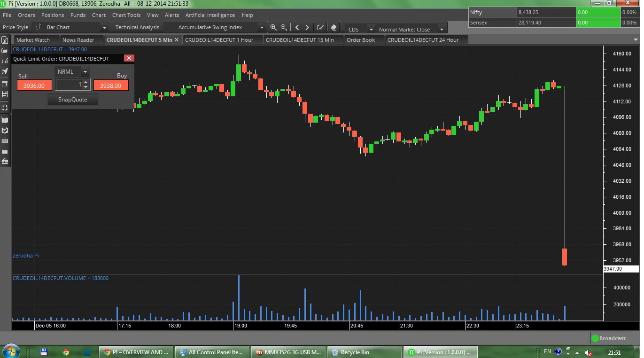Click the muted volume icon in system tray
Image resolution: width=644 pixels, height=358 pixels.
click(x=589, y=352)
